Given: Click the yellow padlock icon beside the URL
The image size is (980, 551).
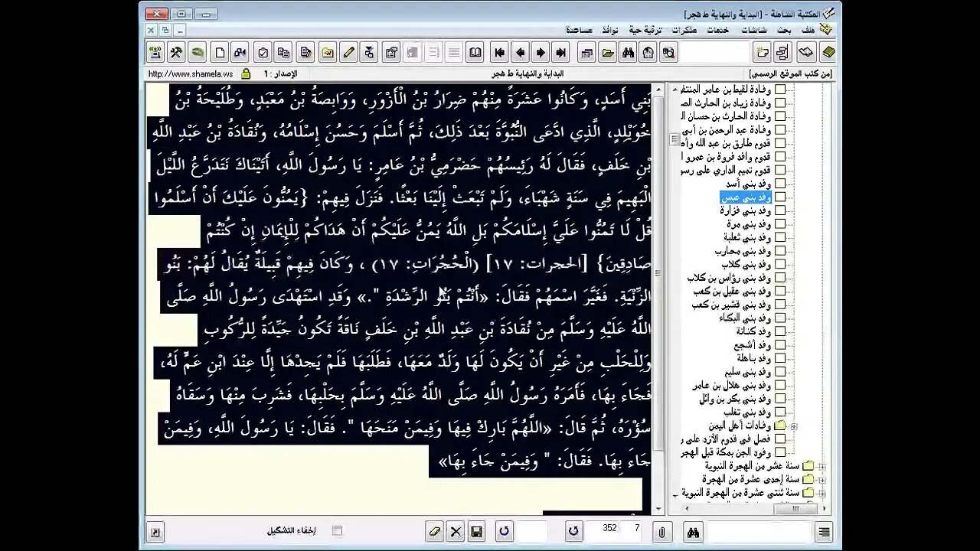Looking at the screenshot, I should (x=246, y=74).
